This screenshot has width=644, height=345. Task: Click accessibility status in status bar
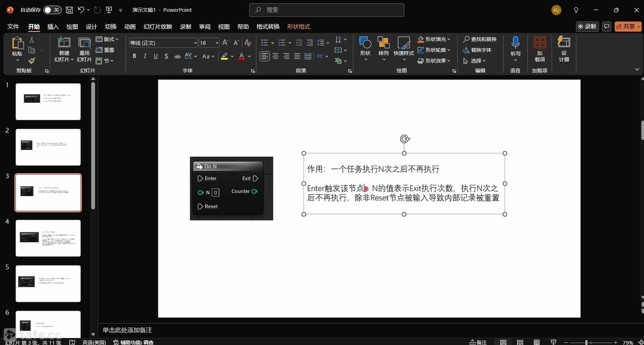coord(133,342)
